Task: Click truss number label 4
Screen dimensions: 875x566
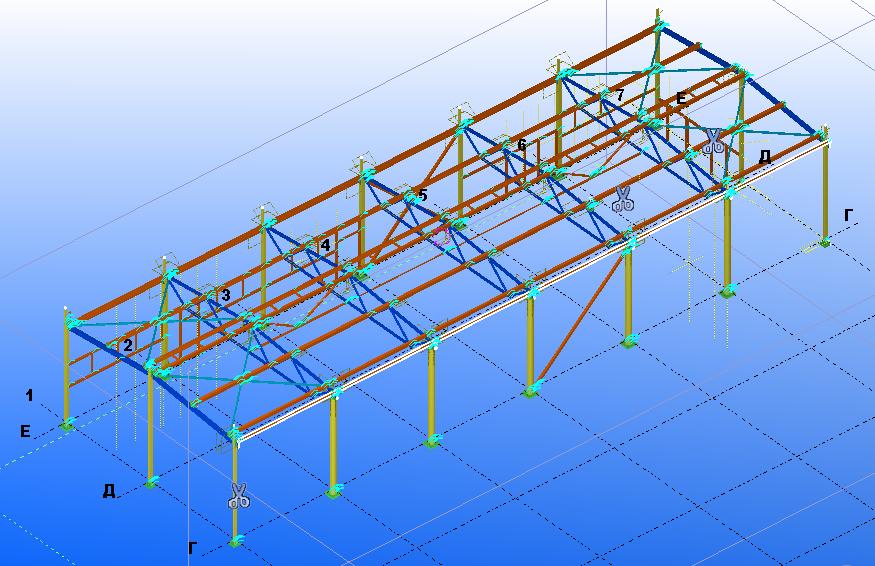Action: coord(324,244)
